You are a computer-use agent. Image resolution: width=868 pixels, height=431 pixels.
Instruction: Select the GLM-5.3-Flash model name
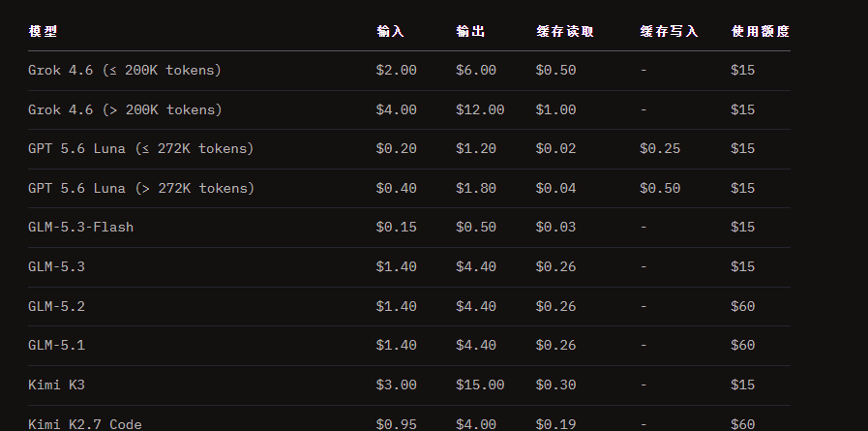pos(81,228)
